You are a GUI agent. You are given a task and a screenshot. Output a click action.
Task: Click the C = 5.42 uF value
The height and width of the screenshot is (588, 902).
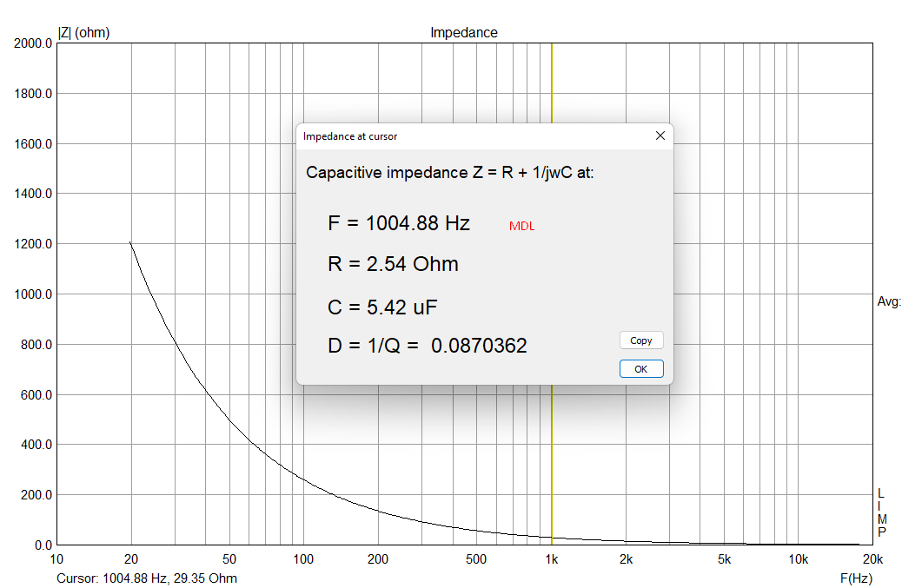(382, 307)
